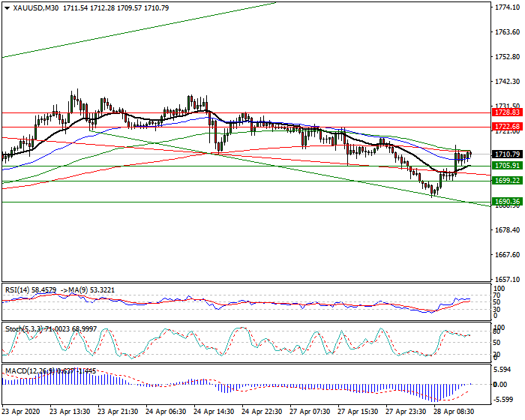
Task: Select the Stoch(5,3,3) indicator label
Action: coord(24,329)
